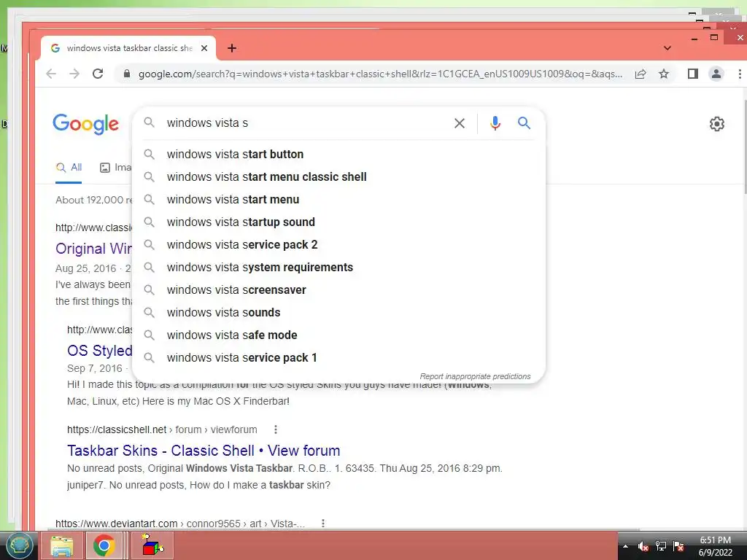Viewport: 747px width, 560px height.
Task: Open Taskbar Skins - Classic Shell result
Action: pyautogui.click(x=204, y=451)
